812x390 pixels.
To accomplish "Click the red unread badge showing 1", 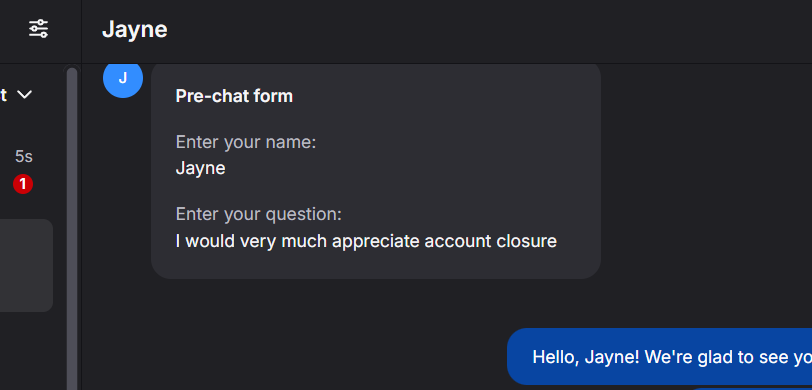I will click(x=23, y=184).
